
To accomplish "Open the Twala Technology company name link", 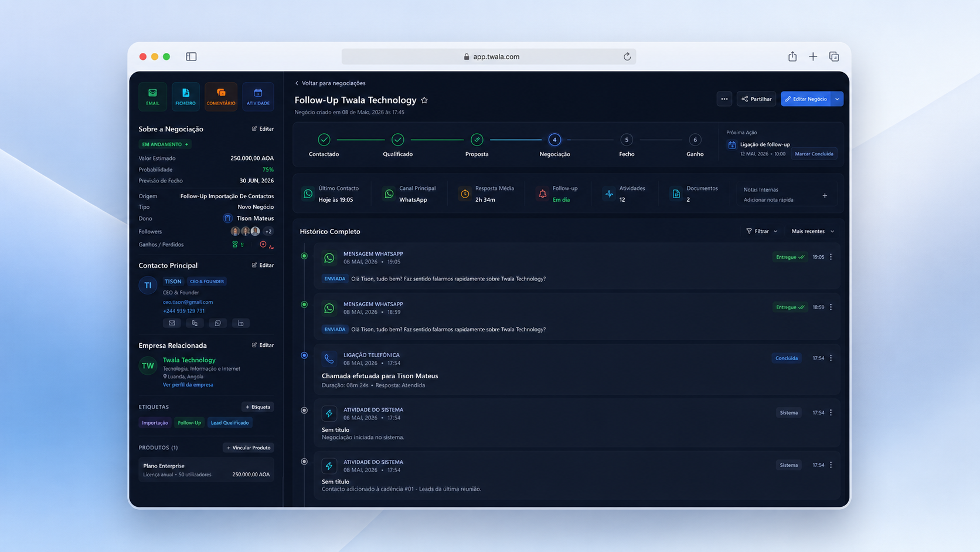I will [189, 360].
